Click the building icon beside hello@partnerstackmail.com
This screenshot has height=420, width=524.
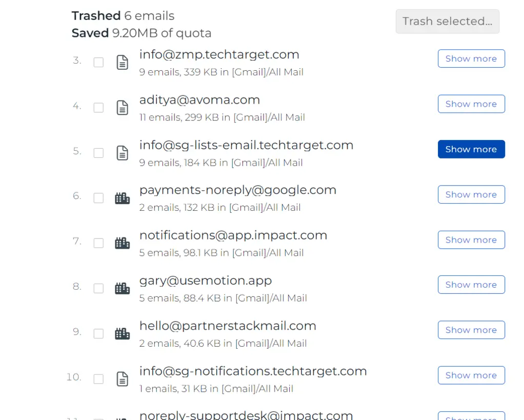coord(122,333)
